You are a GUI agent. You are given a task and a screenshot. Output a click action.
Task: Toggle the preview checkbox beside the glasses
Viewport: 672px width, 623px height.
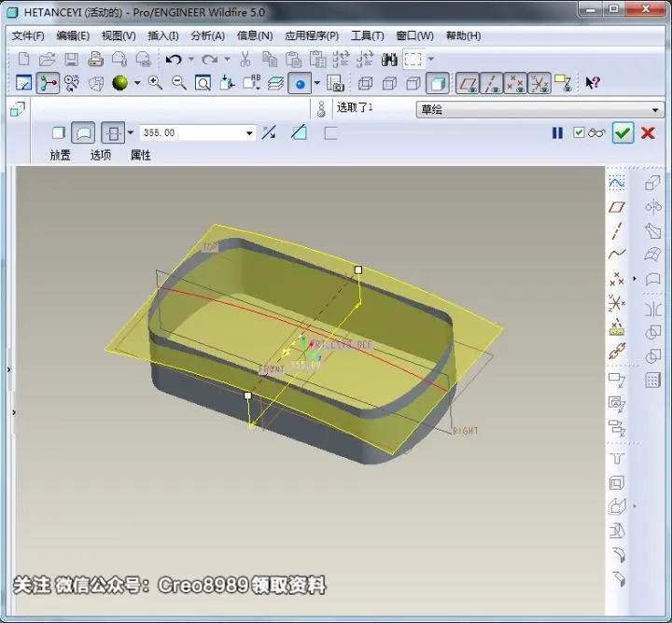[x=579, y=132]
